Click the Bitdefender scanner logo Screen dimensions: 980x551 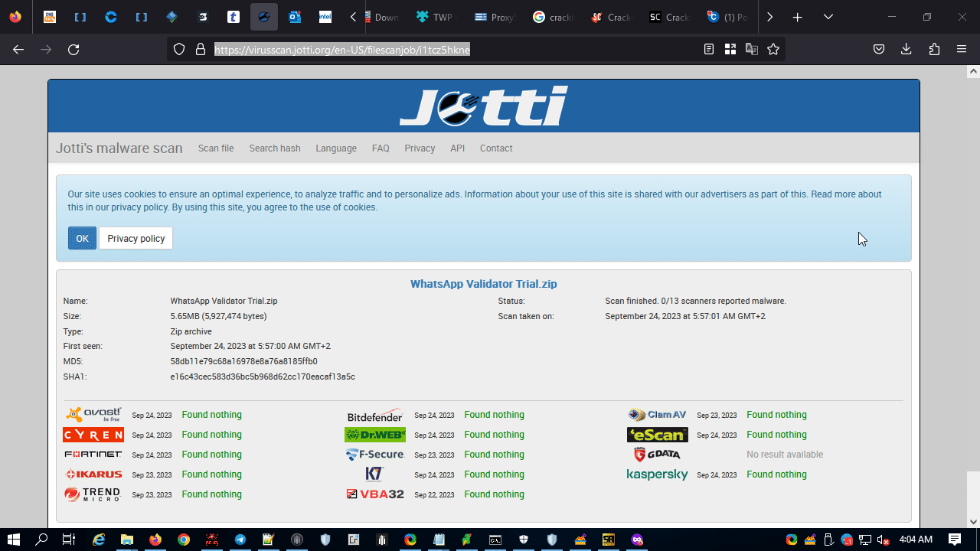pos(375,415)
